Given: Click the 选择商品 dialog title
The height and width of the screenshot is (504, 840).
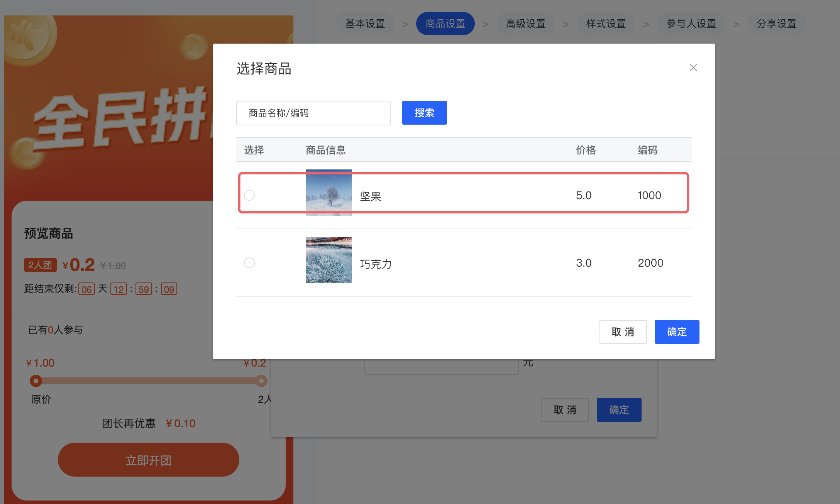Looking at the screenshot, I should 264,69.
